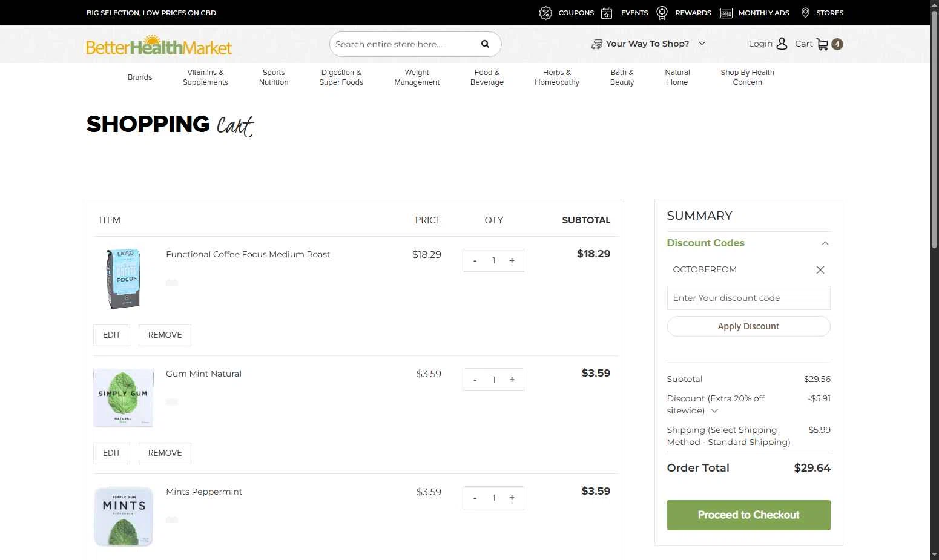Click the Stores text link
This screenshot has height=560, width=939.
coord(829,13)
